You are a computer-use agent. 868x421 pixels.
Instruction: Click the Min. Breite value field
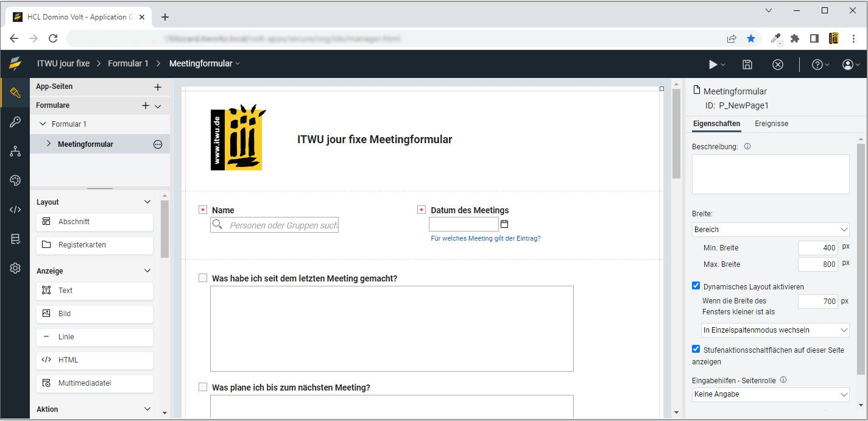pyautogui.click(x=818, y=248)
